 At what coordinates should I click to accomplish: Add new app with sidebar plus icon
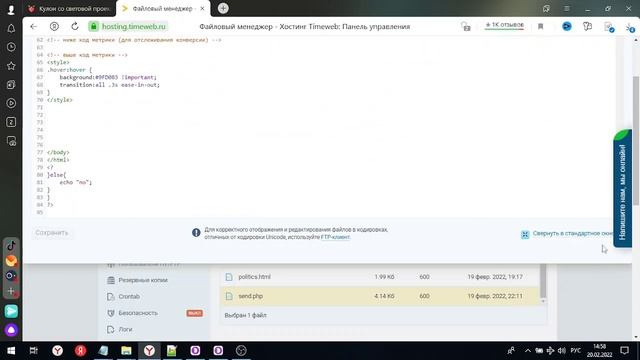(11, 291)
